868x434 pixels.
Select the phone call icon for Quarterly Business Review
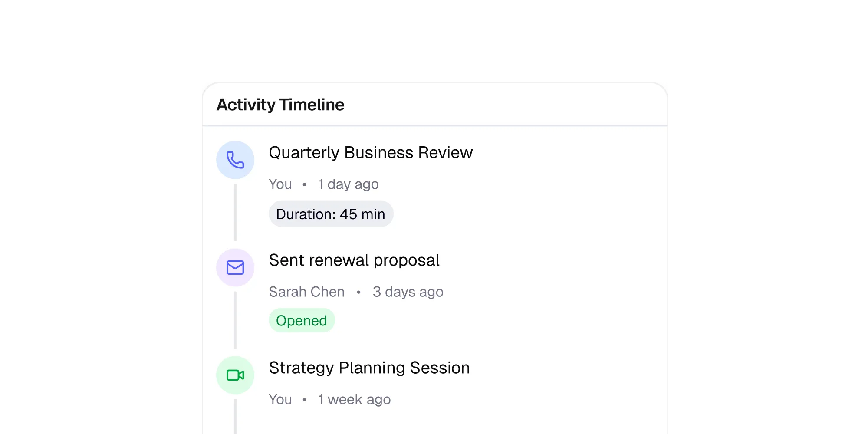tap(235, 160)
